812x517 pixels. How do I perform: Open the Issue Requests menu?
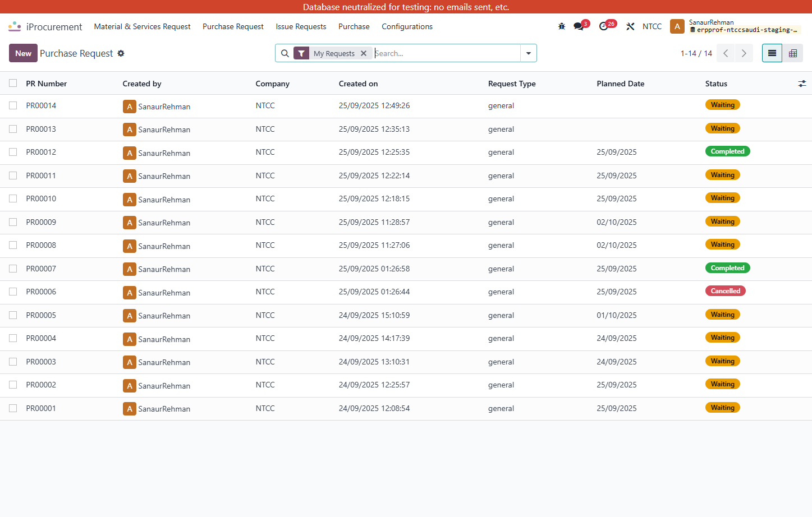click(x=301, y=26)
